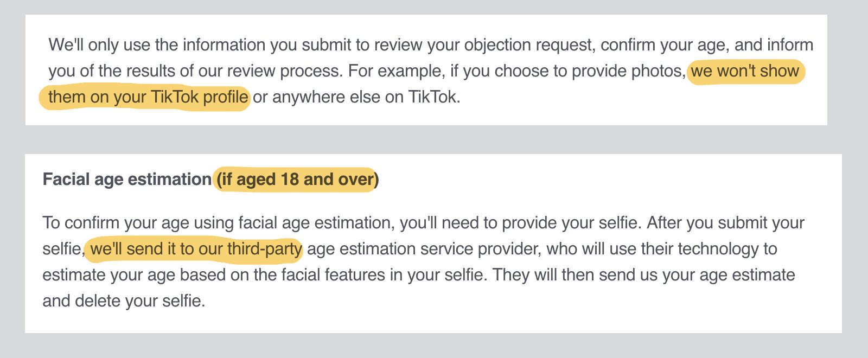Click "After you submit your" text
This screenshot has width=868, height=358.
(x=725, y=223)
